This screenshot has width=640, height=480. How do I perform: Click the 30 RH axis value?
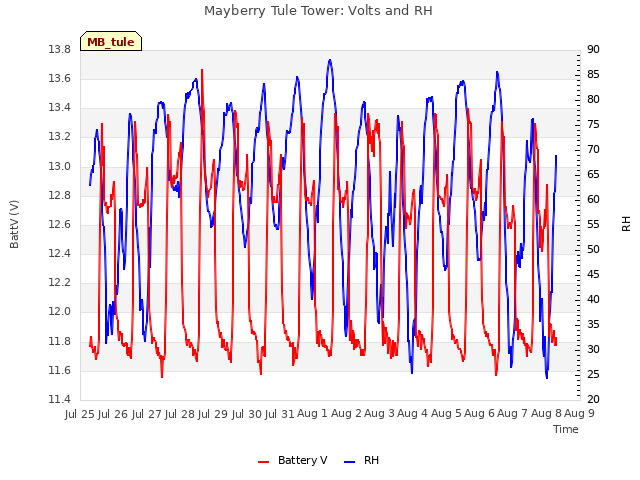pyautogui.click(x=593, y=349)
